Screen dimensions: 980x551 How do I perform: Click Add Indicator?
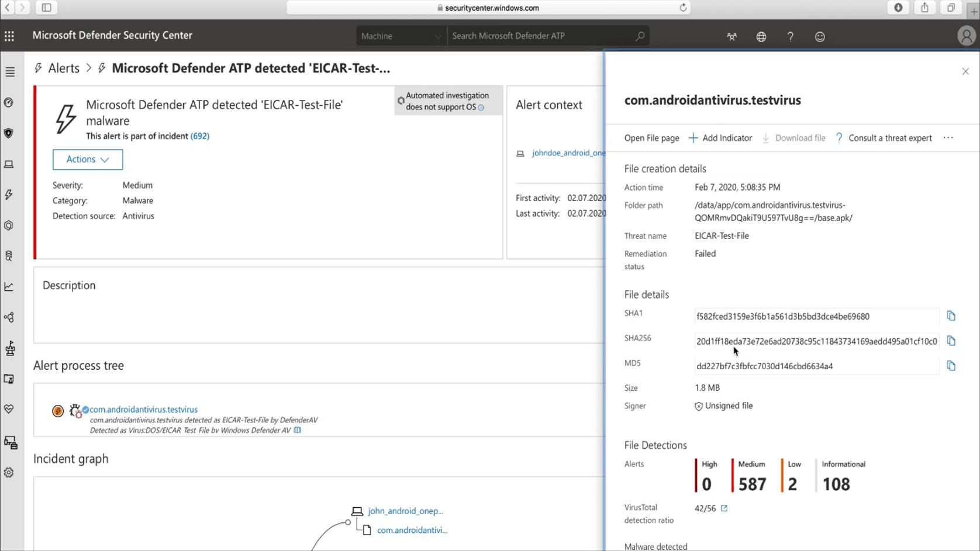tap(720, 138)
